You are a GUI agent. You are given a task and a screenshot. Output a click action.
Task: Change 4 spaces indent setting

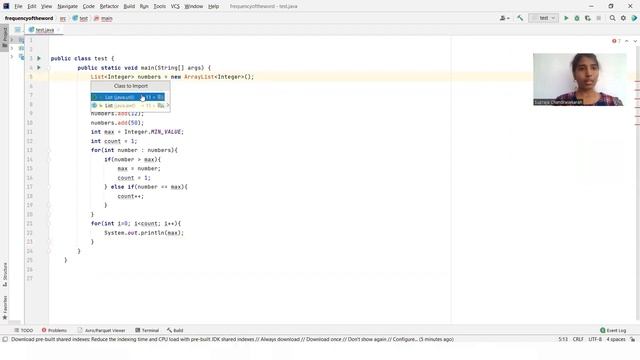616,339
